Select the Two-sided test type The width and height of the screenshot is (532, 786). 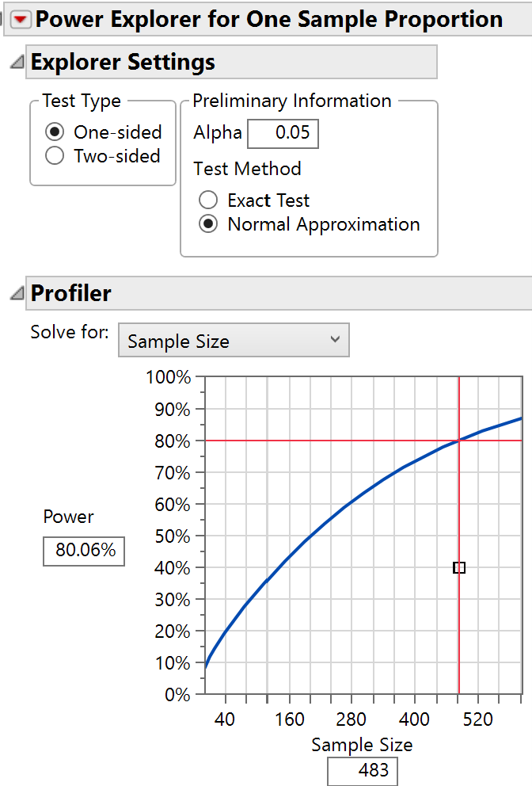coord(54,156)
